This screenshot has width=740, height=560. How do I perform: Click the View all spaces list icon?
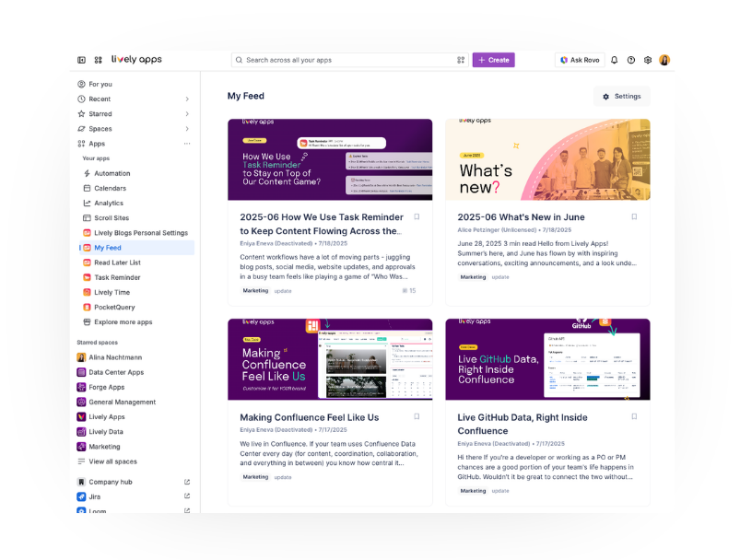pos(81,461)
